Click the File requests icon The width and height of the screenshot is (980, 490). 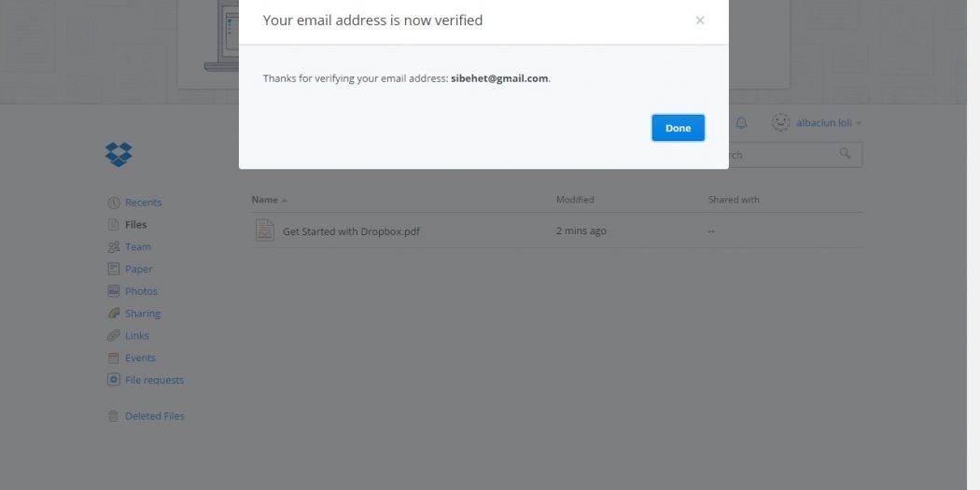point(113,380)
